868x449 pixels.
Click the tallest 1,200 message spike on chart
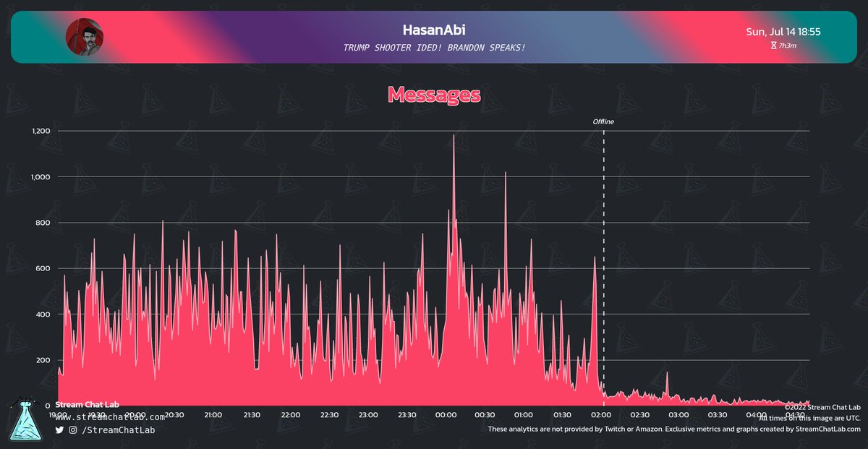pos(454,134)
